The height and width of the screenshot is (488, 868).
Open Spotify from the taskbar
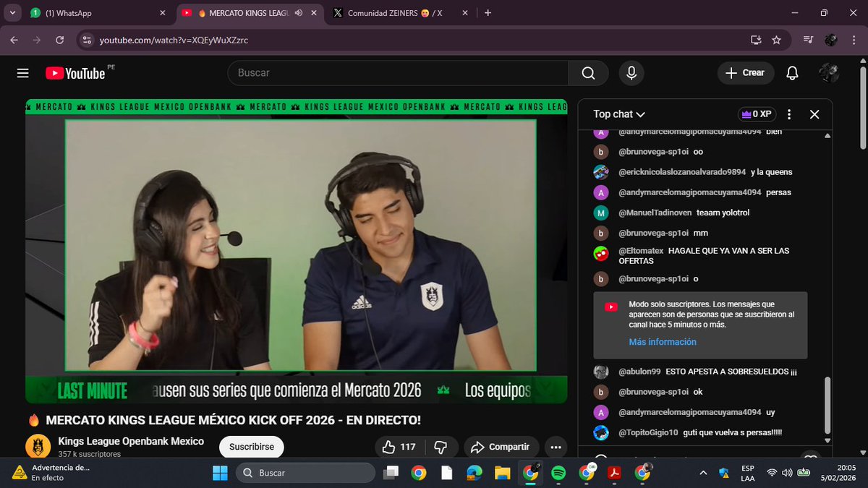point(558,473)
